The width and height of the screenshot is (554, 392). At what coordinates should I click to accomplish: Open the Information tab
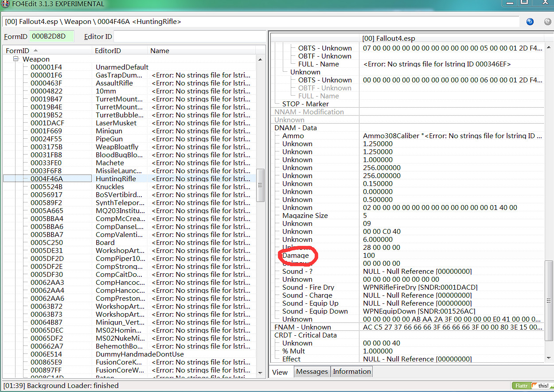[352, 372]
